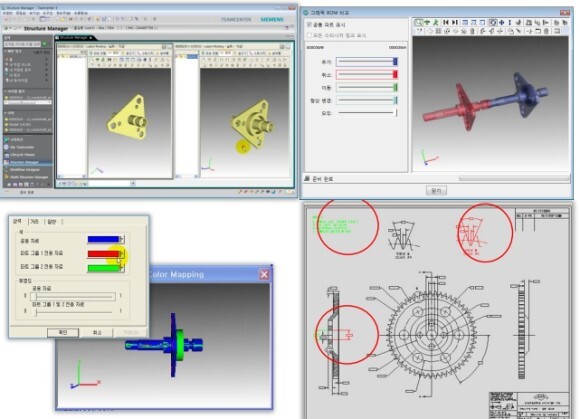Select the zoom area tool in BOM compare toolbar

point(418,23)
